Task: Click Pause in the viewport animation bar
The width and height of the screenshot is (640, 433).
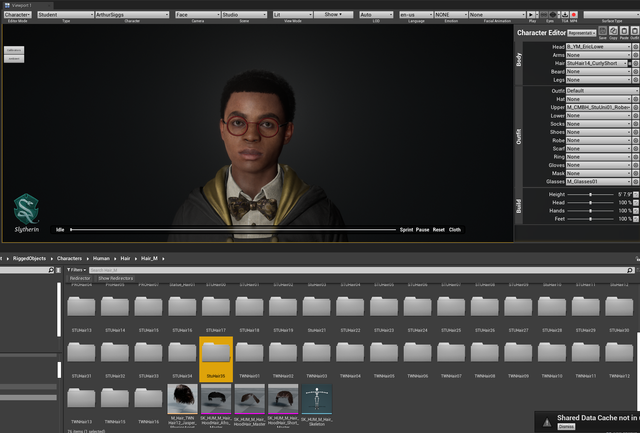Action: point(422,230)
